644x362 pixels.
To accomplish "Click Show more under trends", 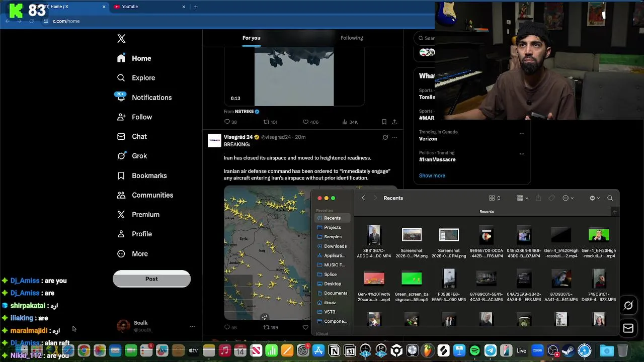I will [x=432, y=175].
